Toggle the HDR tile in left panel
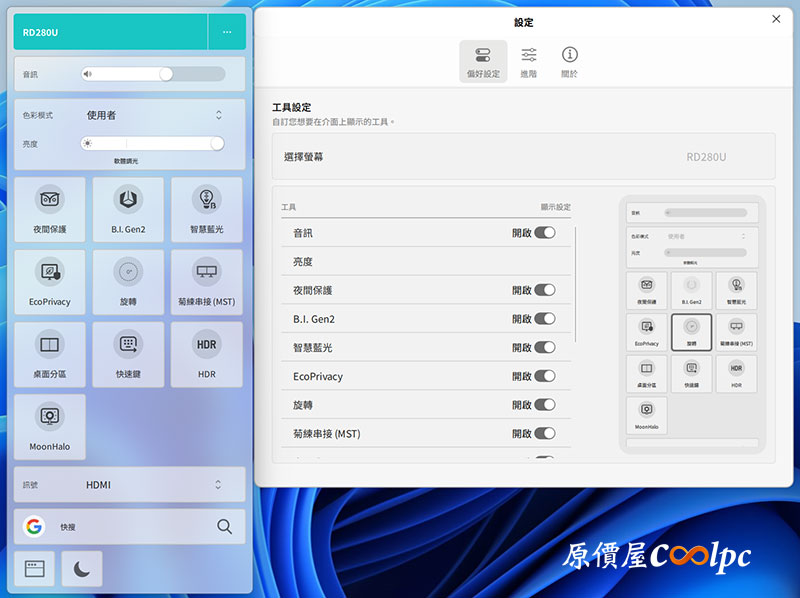 [x=207, y=355]
